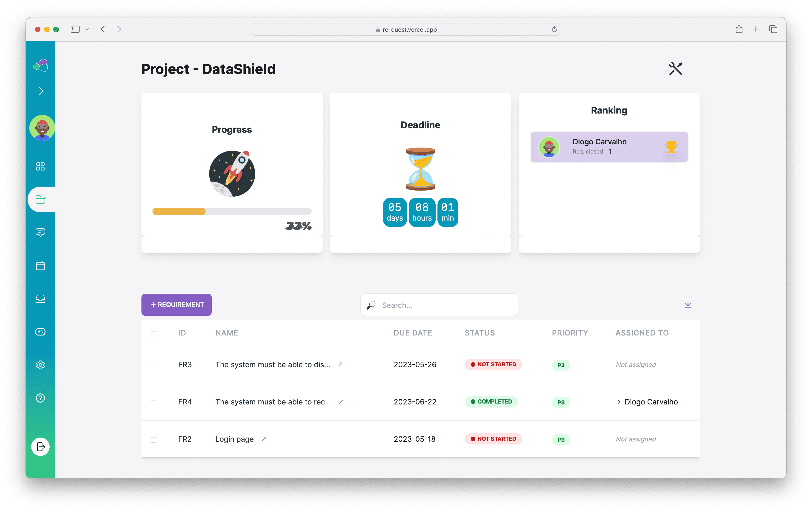Check the FR2 Login page row checkbox
The image size is (812, 512).
click(x=153, y=439)
